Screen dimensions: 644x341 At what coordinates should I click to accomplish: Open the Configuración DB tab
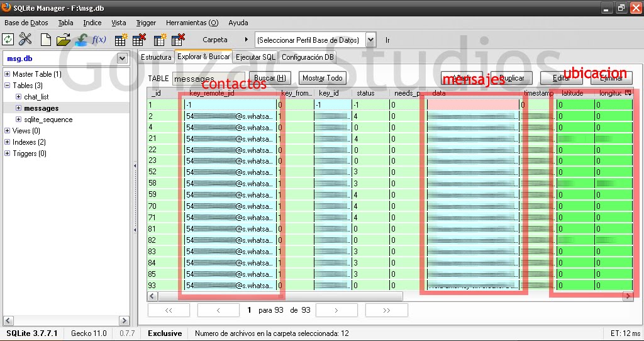click(308, 57)
